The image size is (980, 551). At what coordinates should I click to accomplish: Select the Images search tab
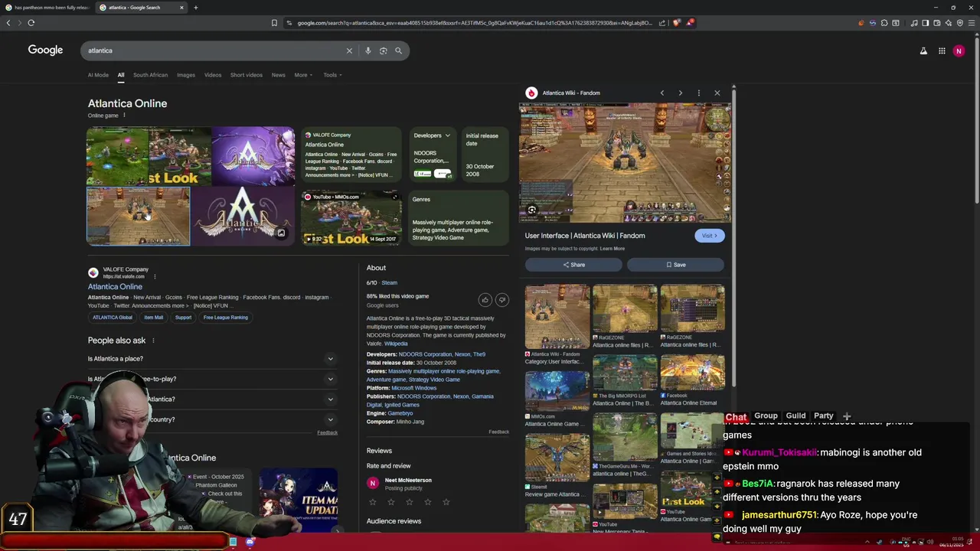[x=186, y=75]
